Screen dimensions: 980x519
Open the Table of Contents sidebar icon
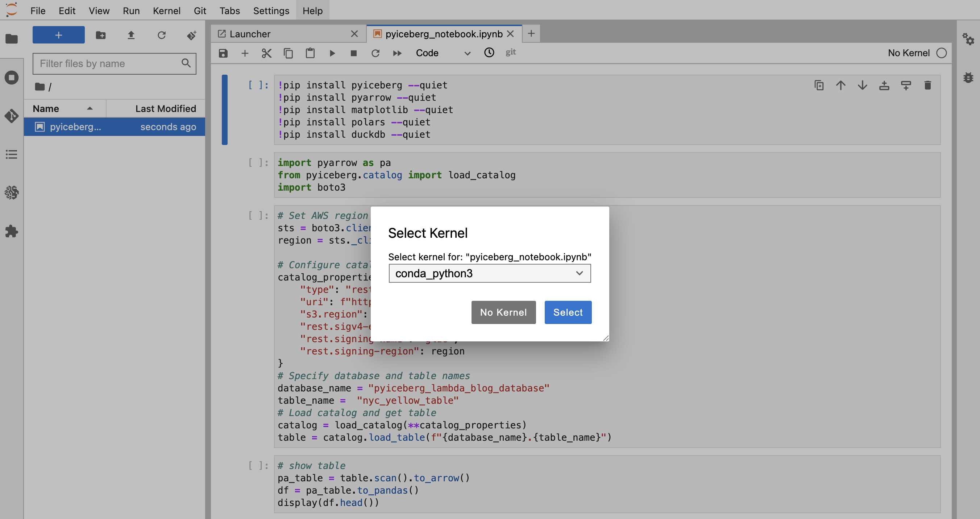click(x=11, y=154)
